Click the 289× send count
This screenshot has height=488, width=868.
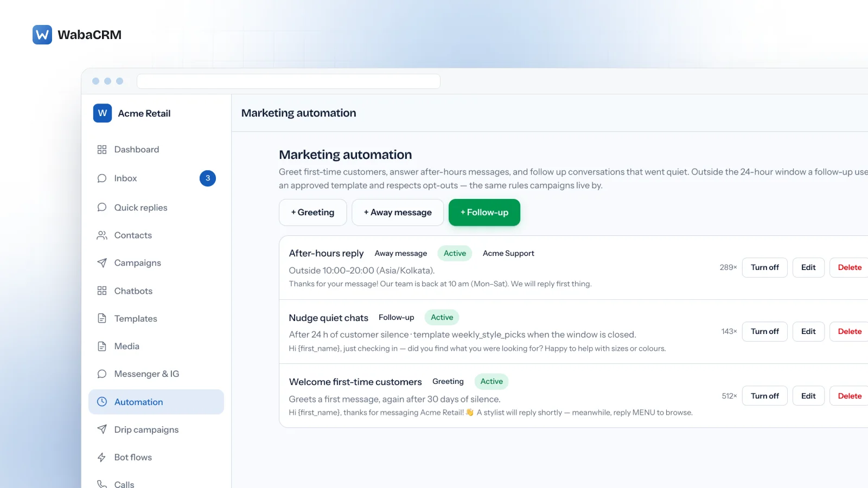(x=728, y=267)
